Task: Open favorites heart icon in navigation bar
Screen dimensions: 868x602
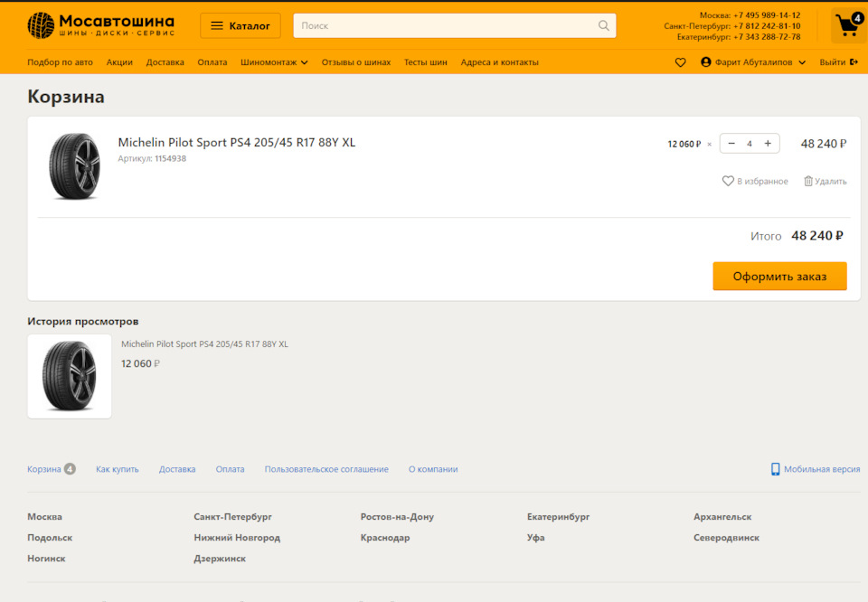Action: coord(681,62)
